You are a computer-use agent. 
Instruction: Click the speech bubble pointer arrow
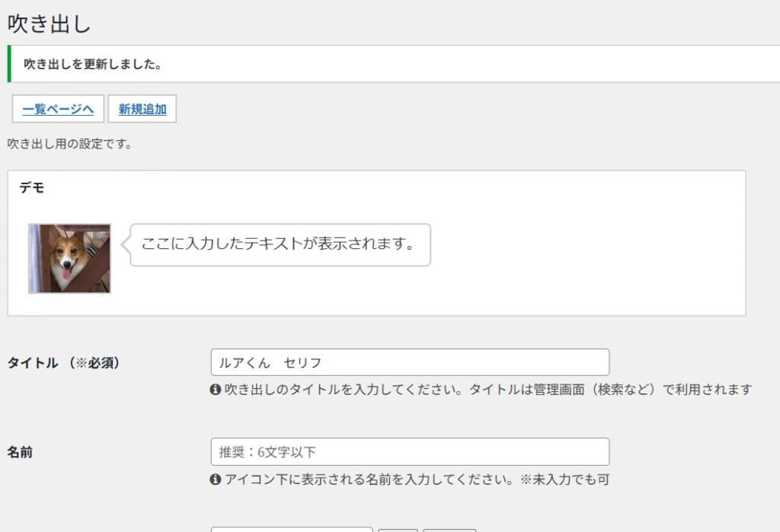tap(126, 244)
